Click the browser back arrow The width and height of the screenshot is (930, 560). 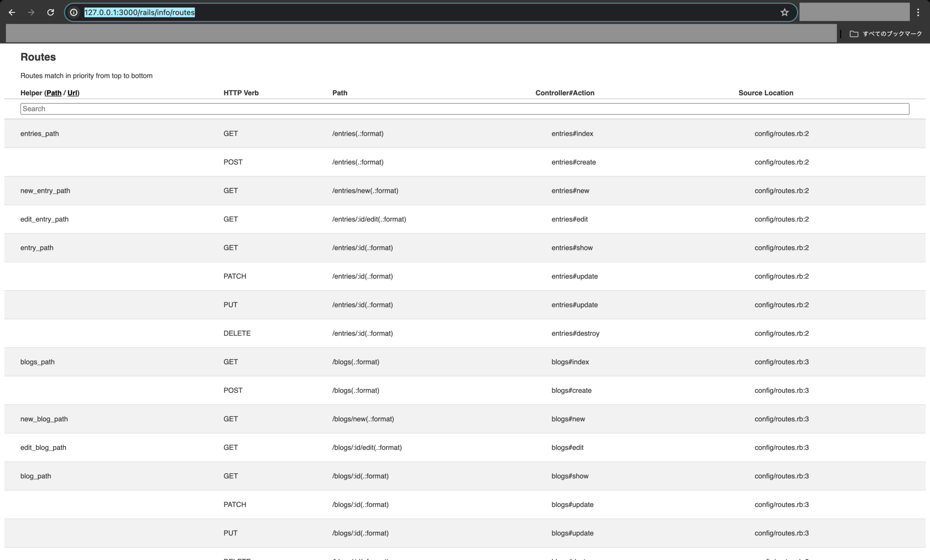12,12
